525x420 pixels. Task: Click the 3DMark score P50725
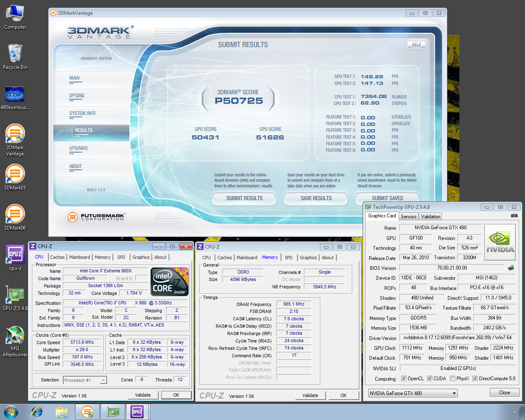tap(239, 101)
